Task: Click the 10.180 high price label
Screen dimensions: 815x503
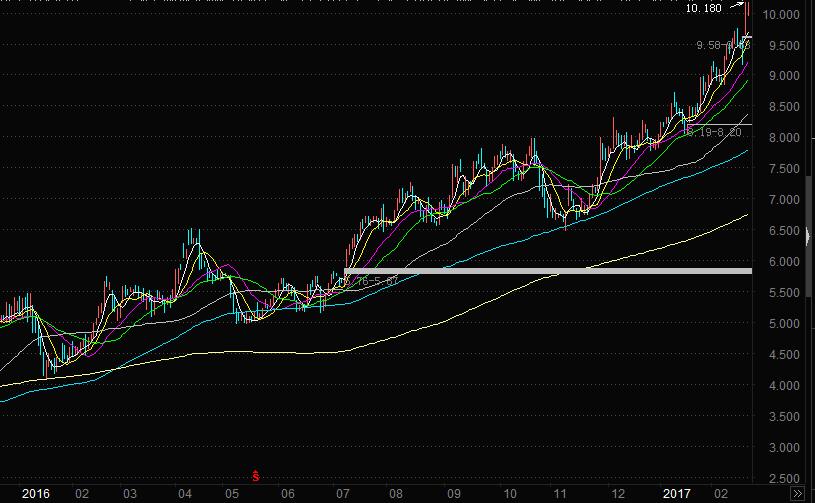Action: pyautogui.click(x=703, y=9)
